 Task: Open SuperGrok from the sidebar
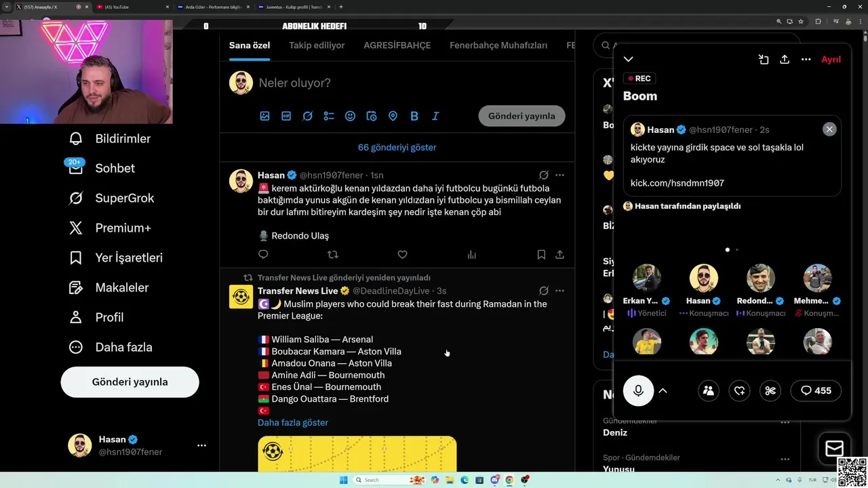(112, 198)
